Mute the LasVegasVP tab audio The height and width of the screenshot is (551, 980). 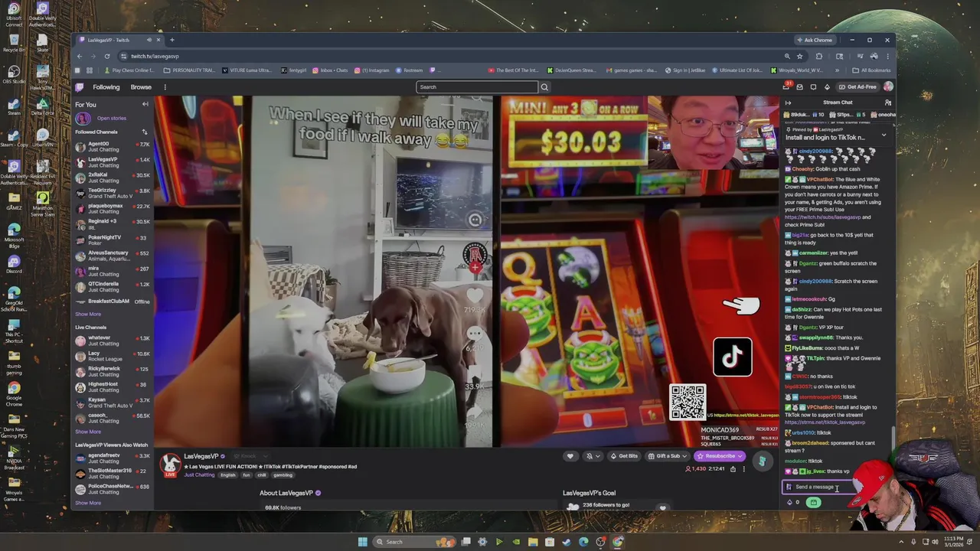coord(149,40)
